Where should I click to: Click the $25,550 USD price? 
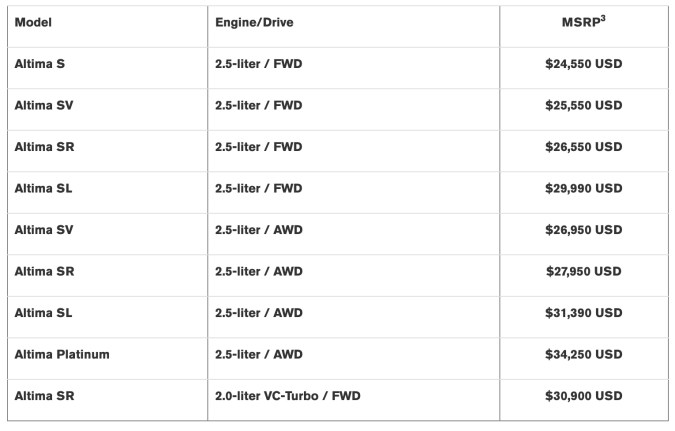tap(583, 105)
